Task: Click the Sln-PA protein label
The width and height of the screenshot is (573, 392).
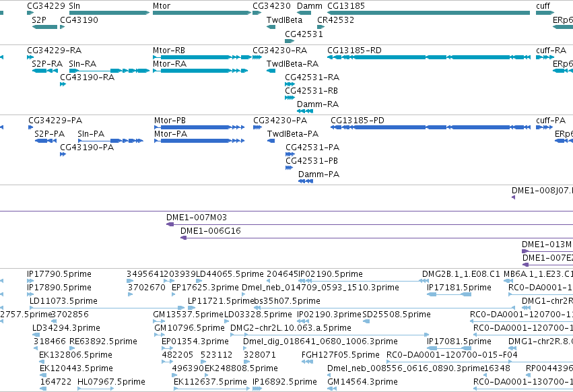Action: pos(91,134)
